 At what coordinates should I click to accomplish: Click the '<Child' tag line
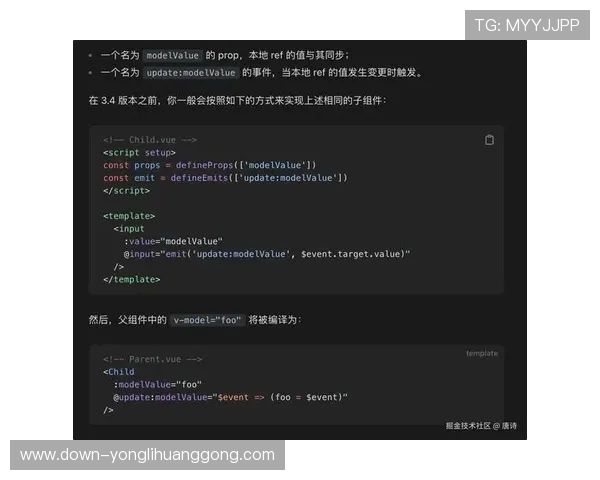pos(119,372)
